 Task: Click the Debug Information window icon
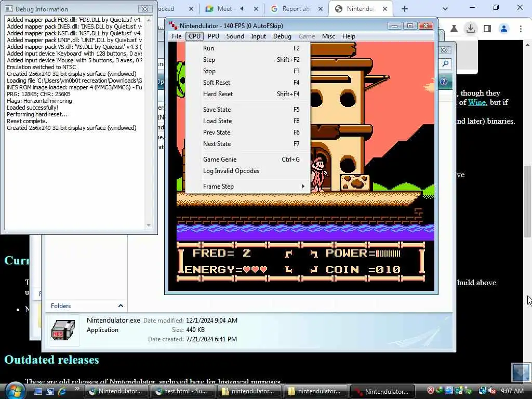point(9,9)
